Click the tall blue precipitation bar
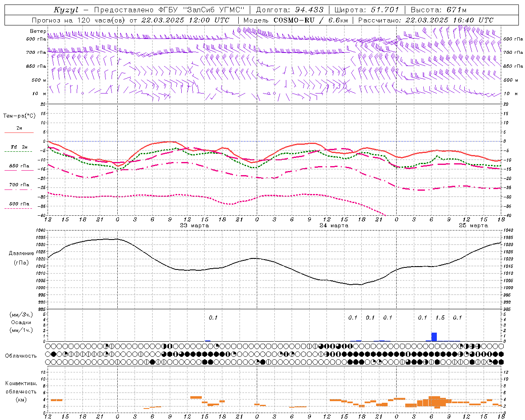 [x=434, y=337]
